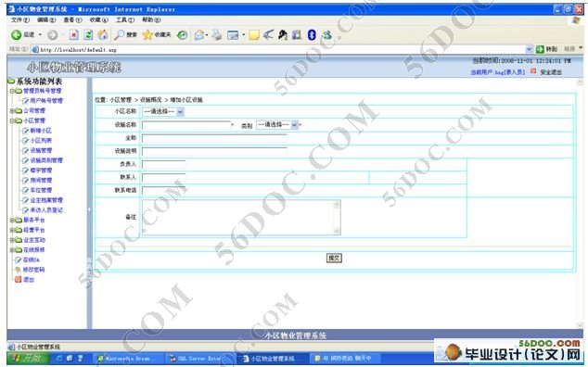Open the address bar history dropdown arrow

coord(530,49)
